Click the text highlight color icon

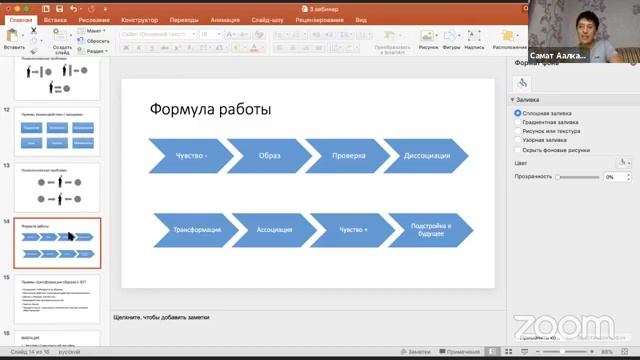(x=236, y=48)
